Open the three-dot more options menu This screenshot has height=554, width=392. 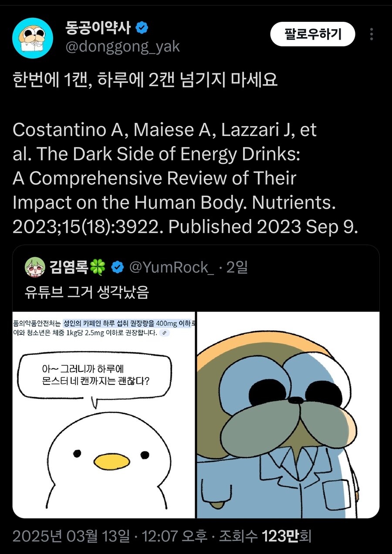click(x=372, y=34)
